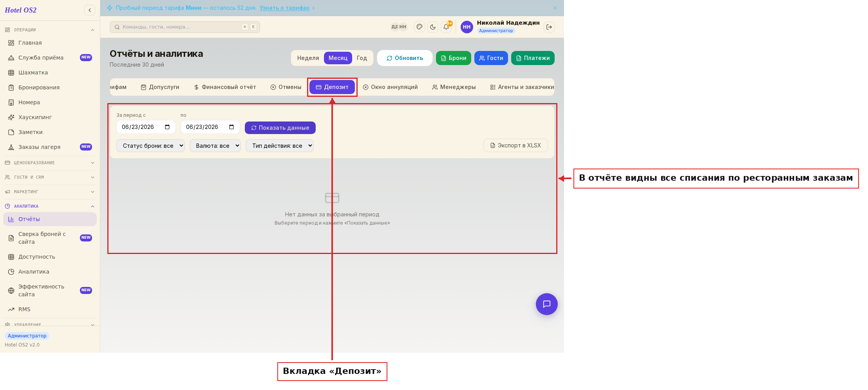
Task: Switch period toggle to Неделя
Action: tap(308, 58)
